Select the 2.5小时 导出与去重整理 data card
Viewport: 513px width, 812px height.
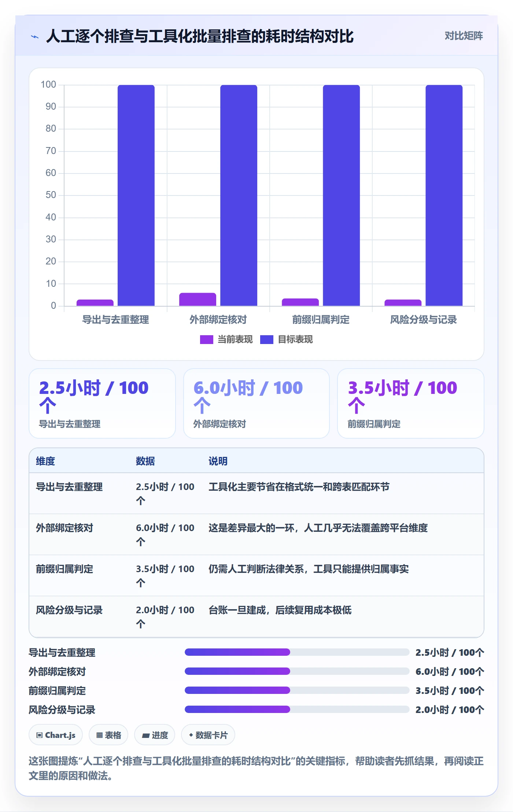(102, 403)
